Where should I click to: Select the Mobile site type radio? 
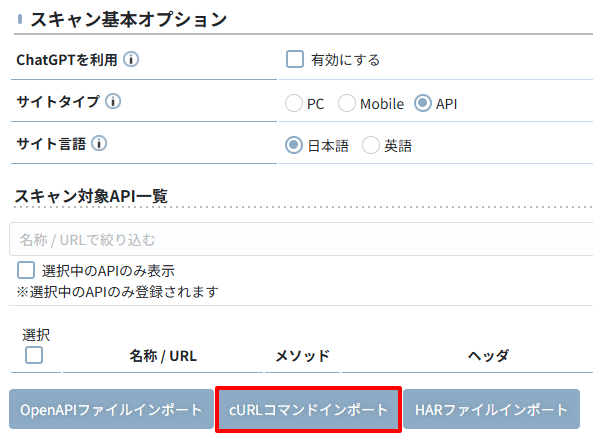347,103
